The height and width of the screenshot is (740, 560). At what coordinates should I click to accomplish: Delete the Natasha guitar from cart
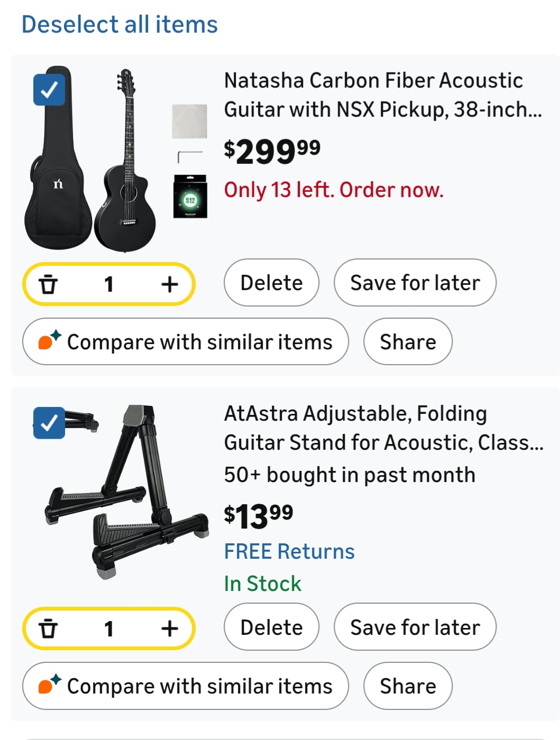point(271,282)
